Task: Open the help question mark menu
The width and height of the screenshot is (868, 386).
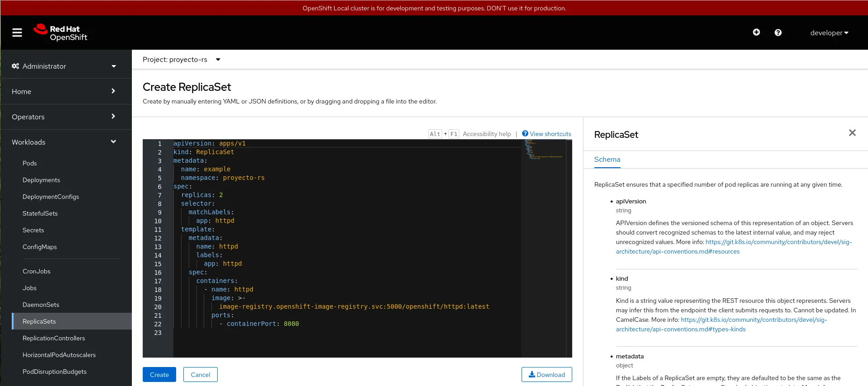Action: tap(778, 33)
